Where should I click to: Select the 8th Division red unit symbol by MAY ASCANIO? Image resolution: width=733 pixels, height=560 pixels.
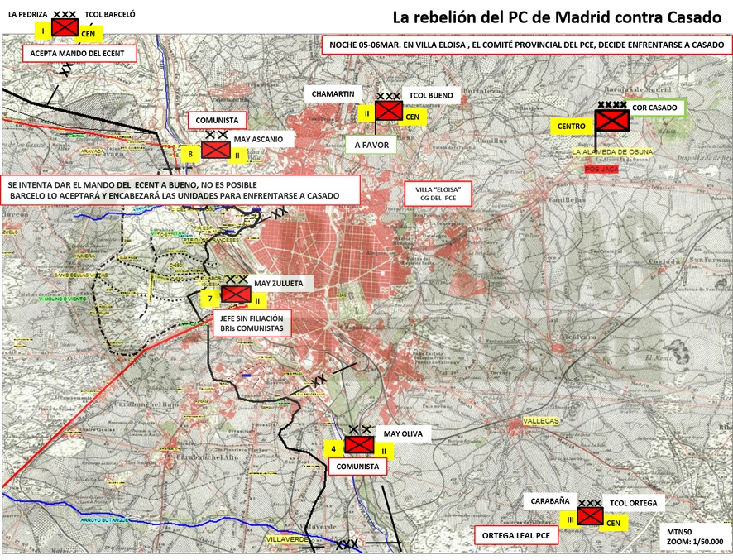216,150
